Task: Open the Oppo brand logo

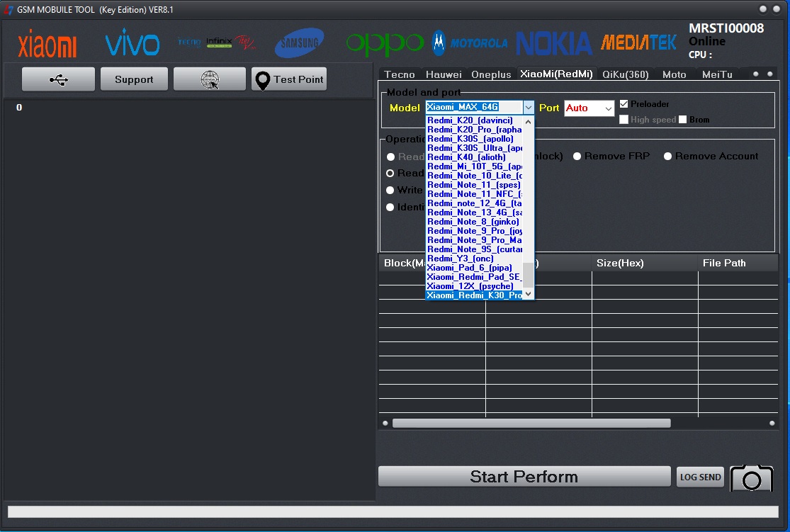Action: 385,44
